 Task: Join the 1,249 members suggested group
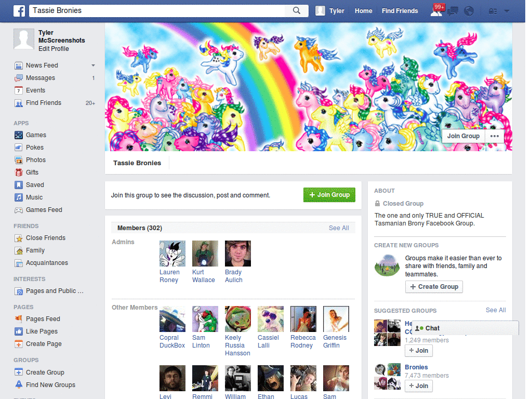click(x=418, y=351)
